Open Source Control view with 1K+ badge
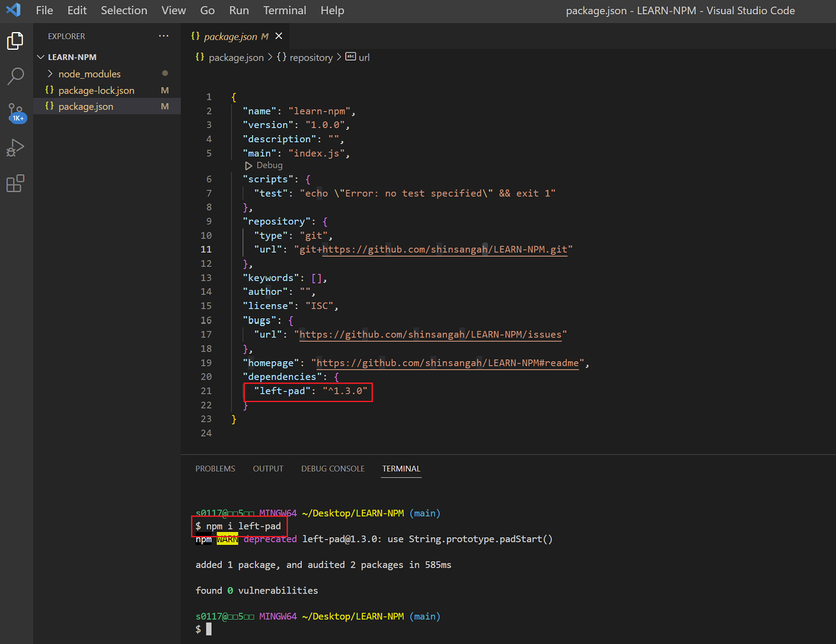The height and width of the screenshot is (644, 836). tap(16, 113)
